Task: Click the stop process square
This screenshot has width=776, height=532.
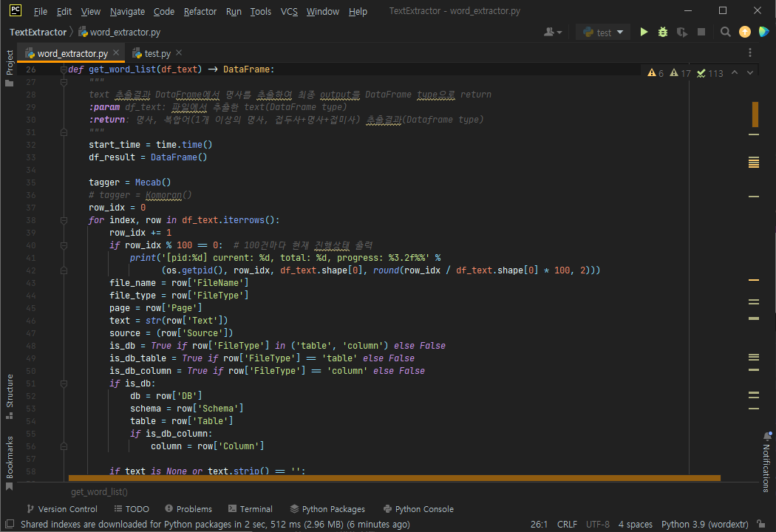Action: [x=701, y=33]
